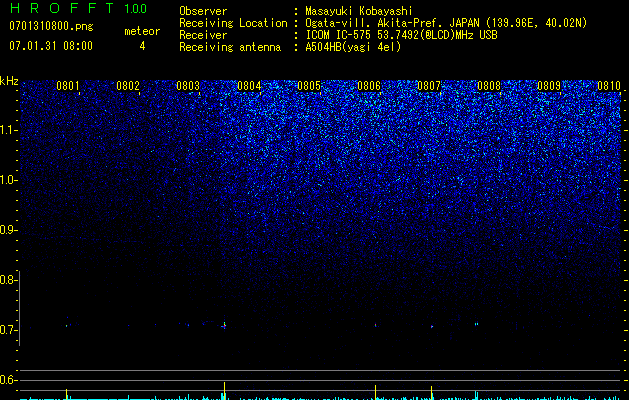This screenshot has width=629, height=400.
Task: Click the Observer label
Action: click(x=203, y=11)
